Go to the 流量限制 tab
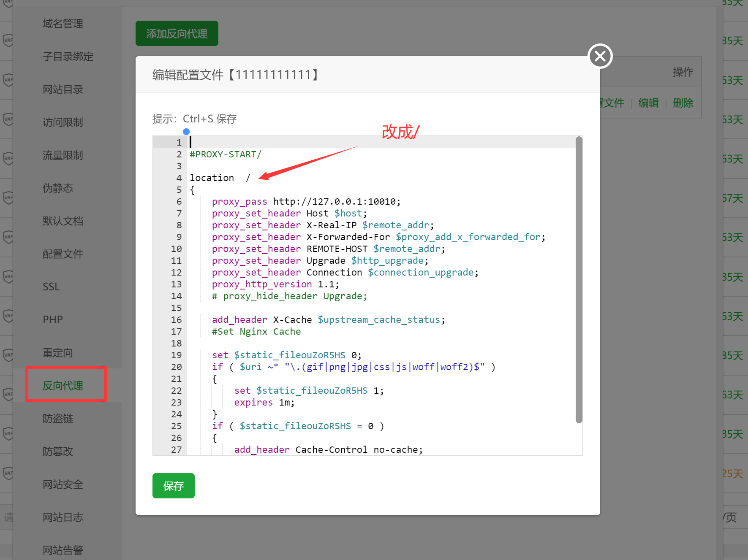 click(x=63, y=156)
